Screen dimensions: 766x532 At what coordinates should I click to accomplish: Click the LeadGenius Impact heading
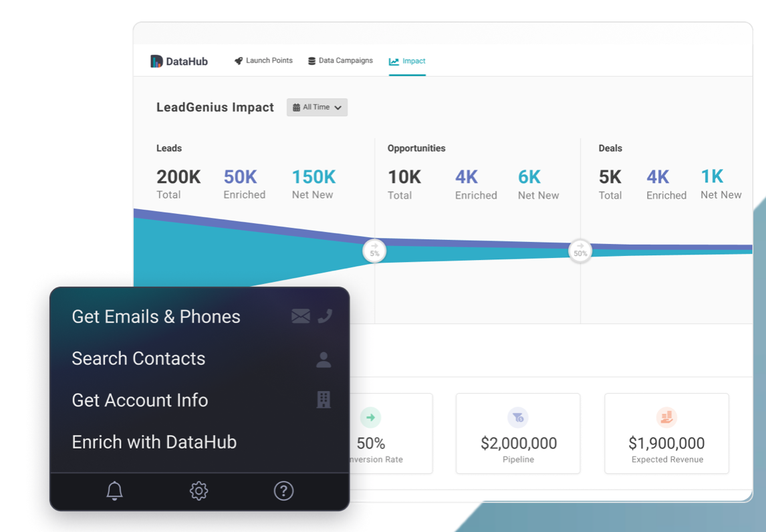(x=215, y=108)
